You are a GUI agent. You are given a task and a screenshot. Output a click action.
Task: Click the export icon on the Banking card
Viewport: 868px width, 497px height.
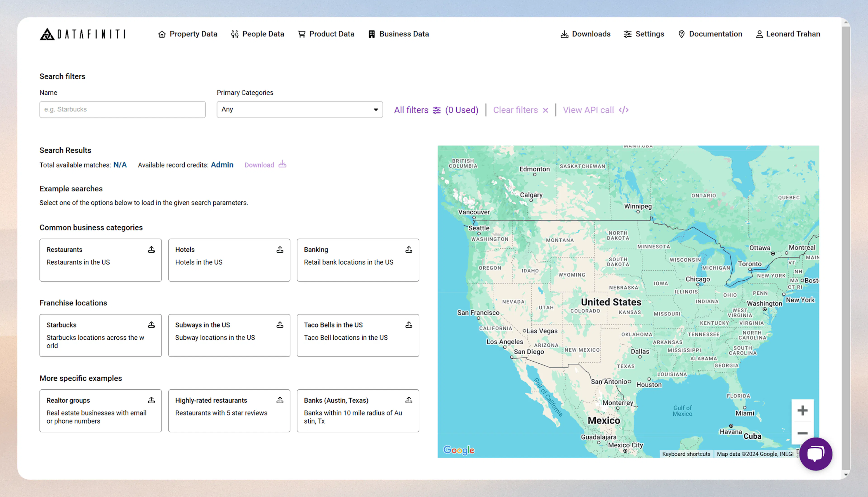click(x=409, y=250)
